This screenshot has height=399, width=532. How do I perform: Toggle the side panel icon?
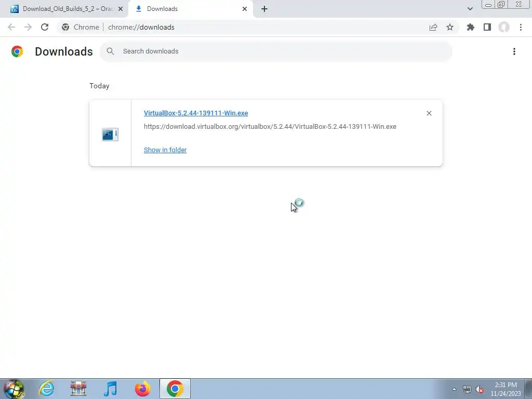tap(487, 27)
